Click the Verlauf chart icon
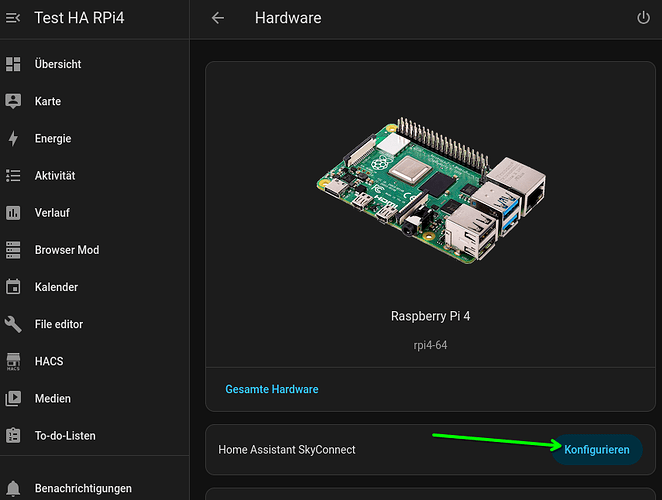 pos(13,213)
